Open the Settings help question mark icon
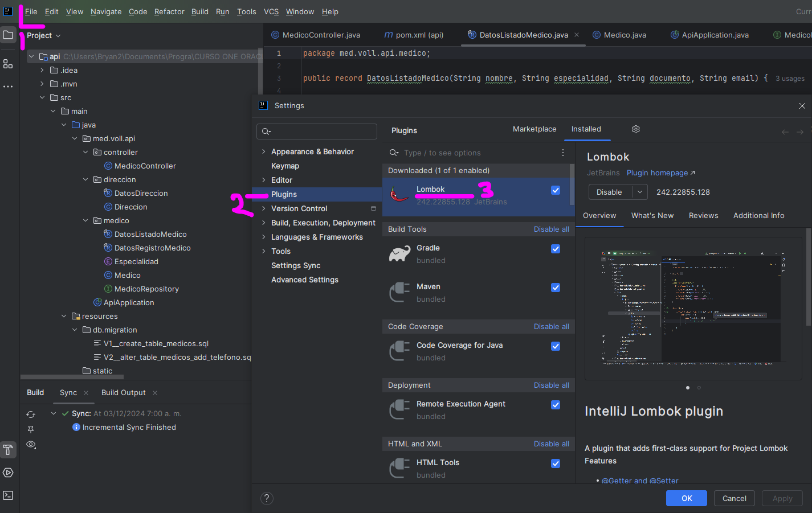 click(x=267, y=498)
